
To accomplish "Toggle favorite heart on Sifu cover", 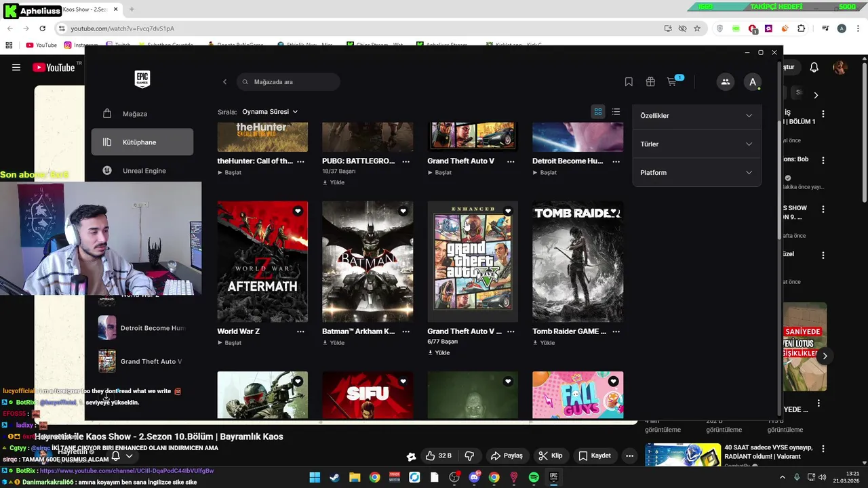I will coord(403,382).
